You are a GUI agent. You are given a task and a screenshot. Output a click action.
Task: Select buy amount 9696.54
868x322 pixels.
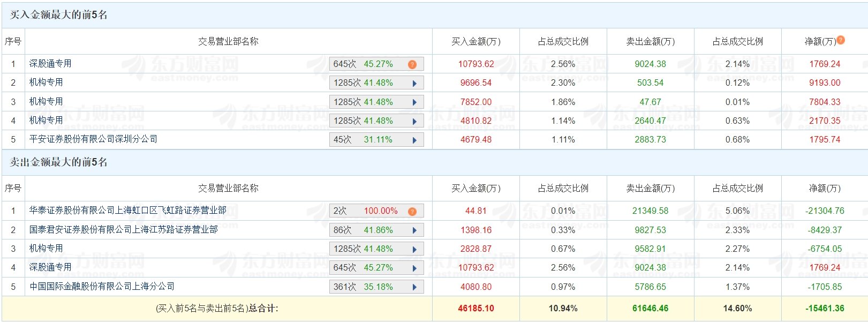[476, 83]
